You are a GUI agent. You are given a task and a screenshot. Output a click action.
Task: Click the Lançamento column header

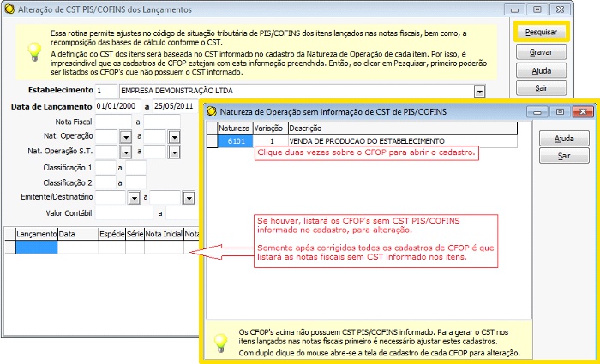click(x=37, y=234)
